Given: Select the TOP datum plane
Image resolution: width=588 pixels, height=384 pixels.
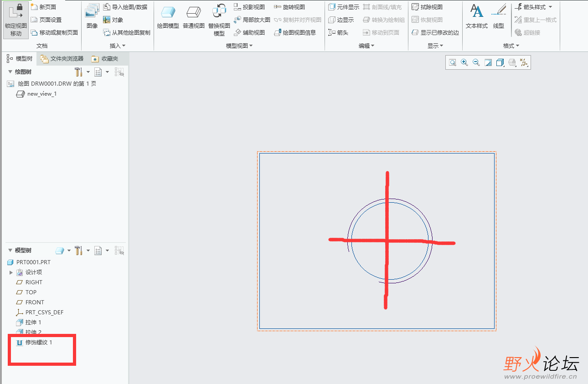Looking at the screenshot, I should point(26,292).
